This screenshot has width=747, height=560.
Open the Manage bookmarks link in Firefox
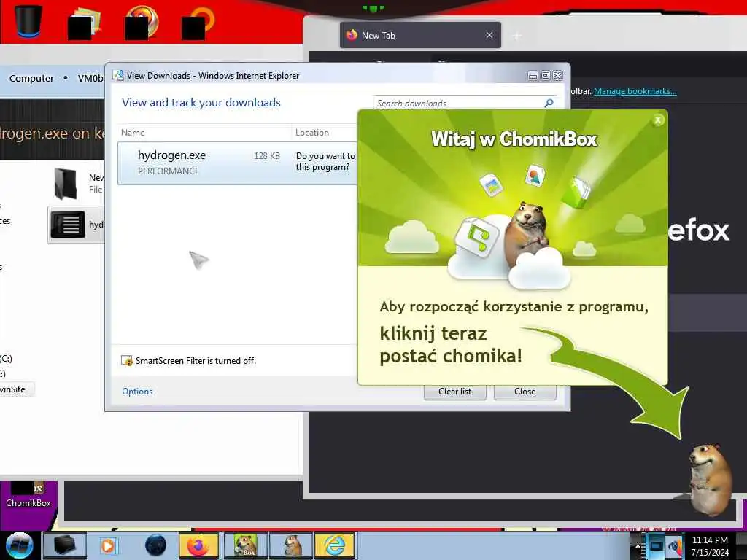(x=635, y=91)
